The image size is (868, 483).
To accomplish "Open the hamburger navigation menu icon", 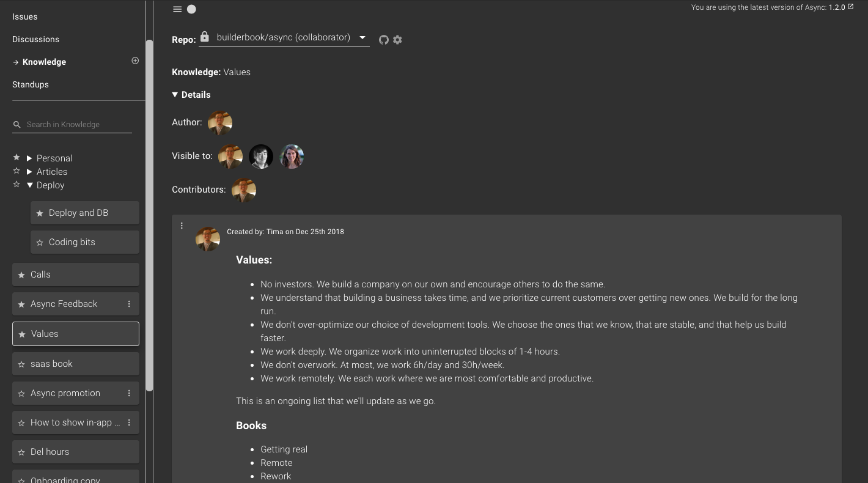I will pyautogui.click(x=177, y=9).
